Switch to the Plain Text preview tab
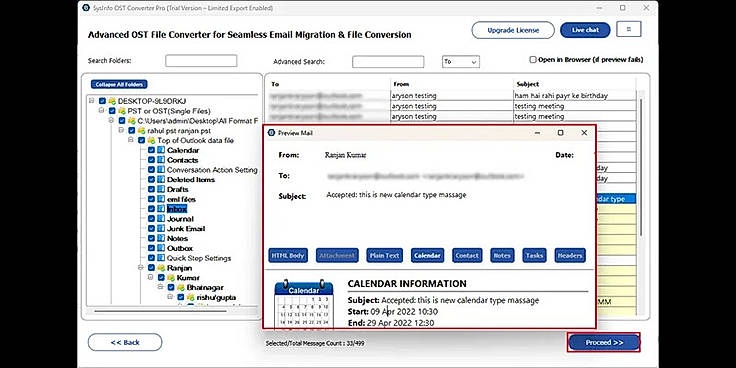 tap(384, 256)
